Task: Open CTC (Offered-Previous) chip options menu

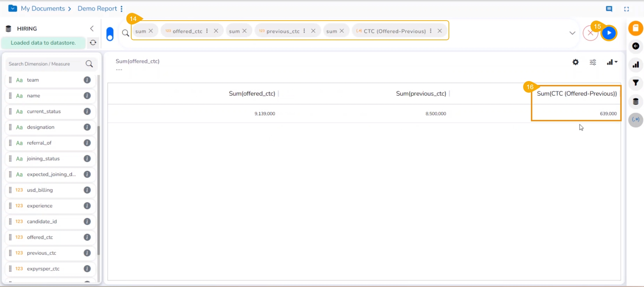Action: pos(431,31)
